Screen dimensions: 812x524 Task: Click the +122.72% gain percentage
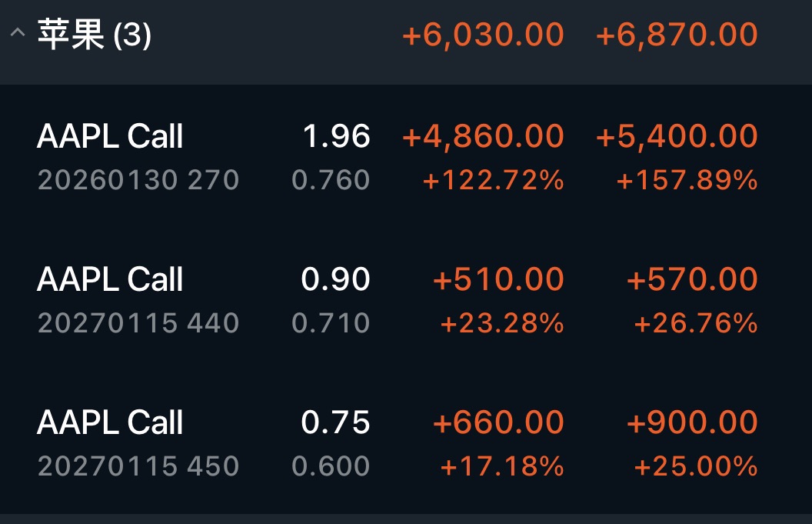pyautogui.click(x=493, y=181)
